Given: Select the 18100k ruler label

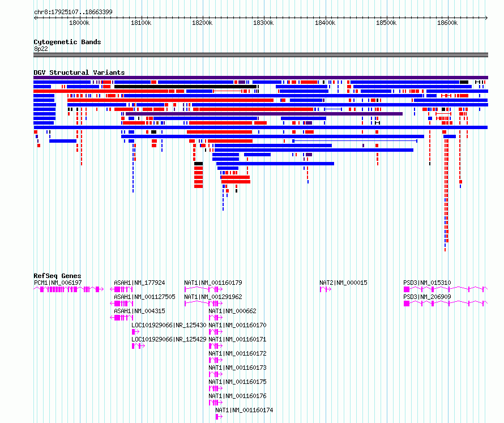Looking at the screenshot, I should [141, 23].
